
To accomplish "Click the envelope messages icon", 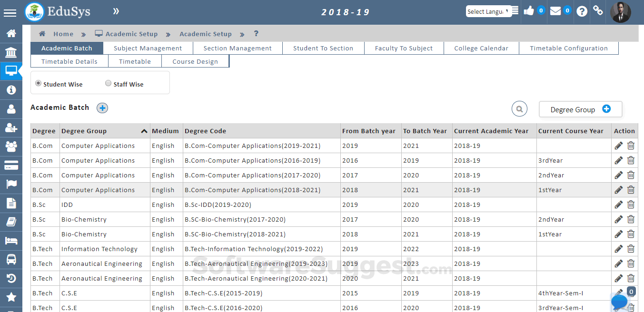I will point(555,11).
